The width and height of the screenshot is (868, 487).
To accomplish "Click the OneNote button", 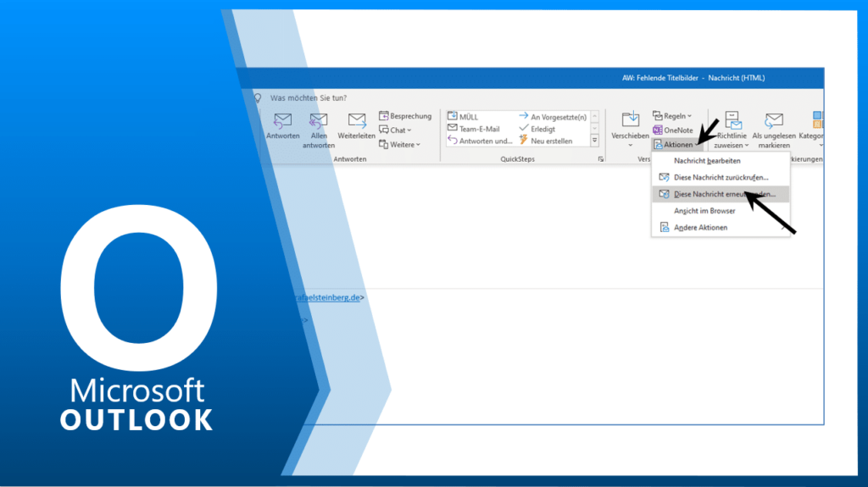I will click(672, 130).
